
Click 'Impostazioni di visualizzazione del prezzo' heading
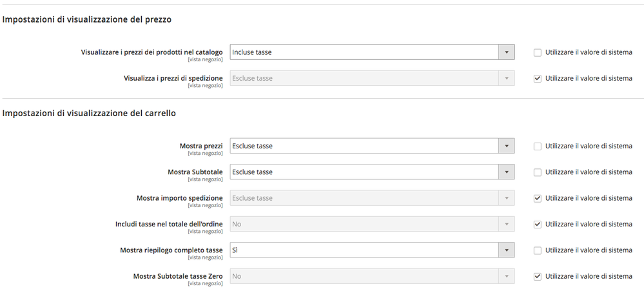point(87,19)
